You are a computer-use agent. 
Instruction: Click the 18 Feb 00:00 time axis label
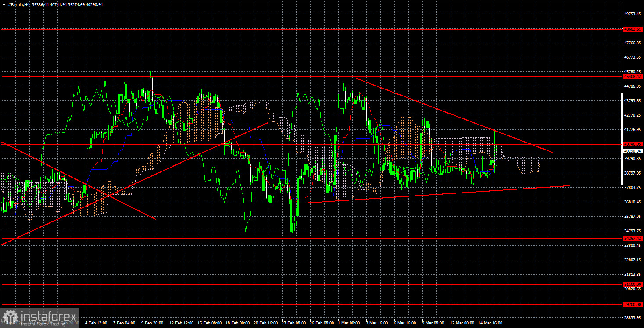[x=239, y=323]
